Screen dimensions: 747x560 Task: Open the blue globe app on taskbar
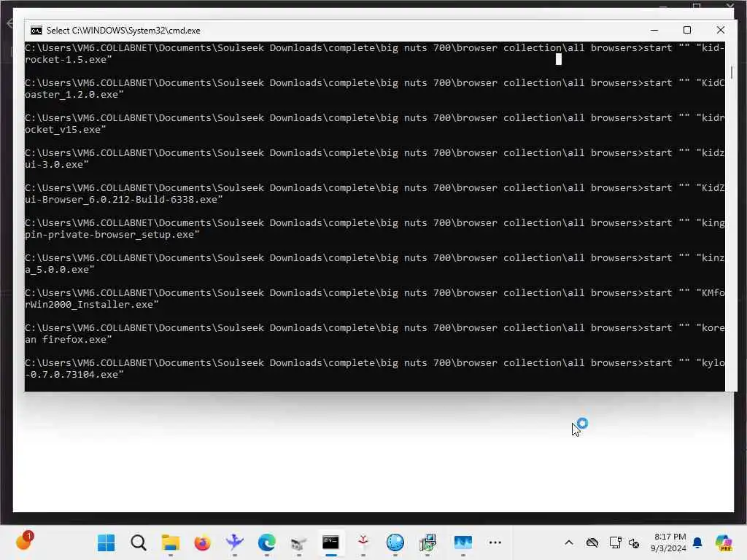tap(395, 542)
